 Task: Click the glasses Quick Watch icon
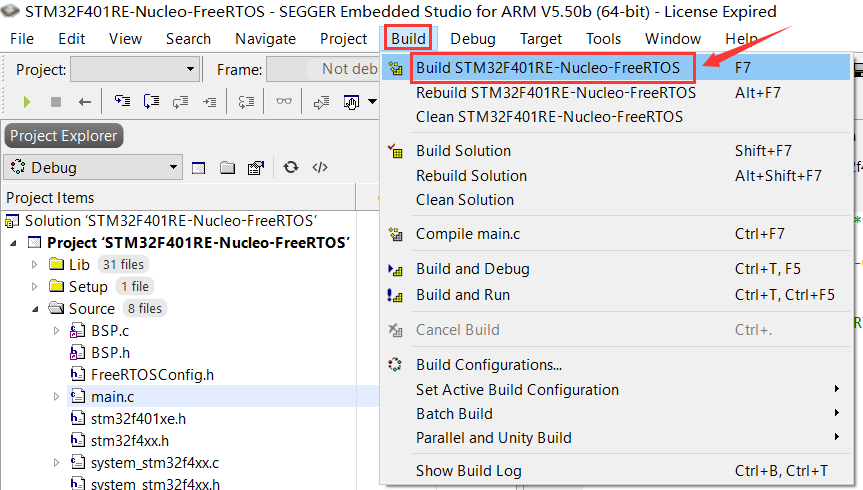[284, 101]
